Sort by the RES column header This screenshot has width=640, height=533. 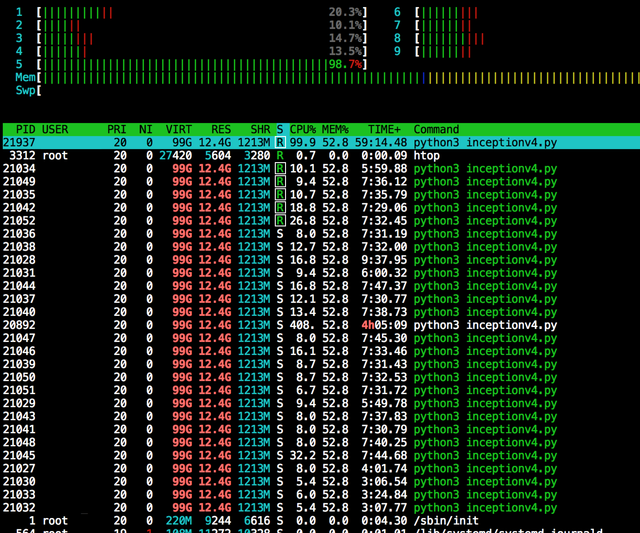(x=221, y=129)
